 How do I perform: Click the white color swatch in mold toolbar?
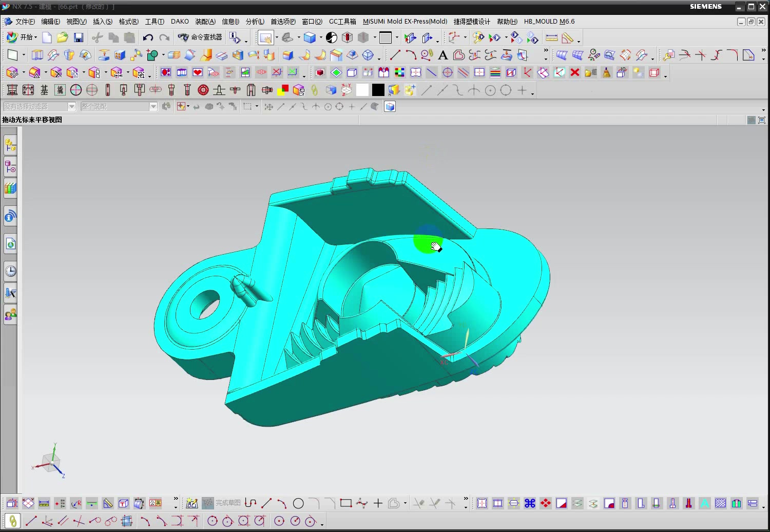(362, 90)
